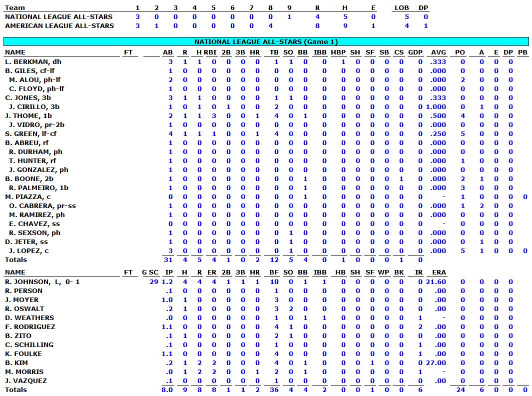This screenshot has width=532, height=396.
Task: Click R. Johnson's game score 29
Action: coord(154,282)
